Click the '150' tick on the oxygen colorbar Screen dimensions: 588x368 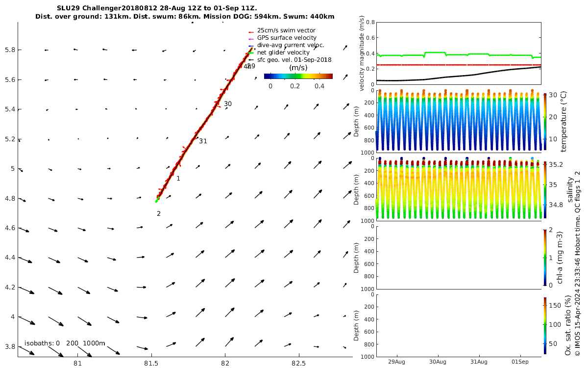(x=554, y=305)
